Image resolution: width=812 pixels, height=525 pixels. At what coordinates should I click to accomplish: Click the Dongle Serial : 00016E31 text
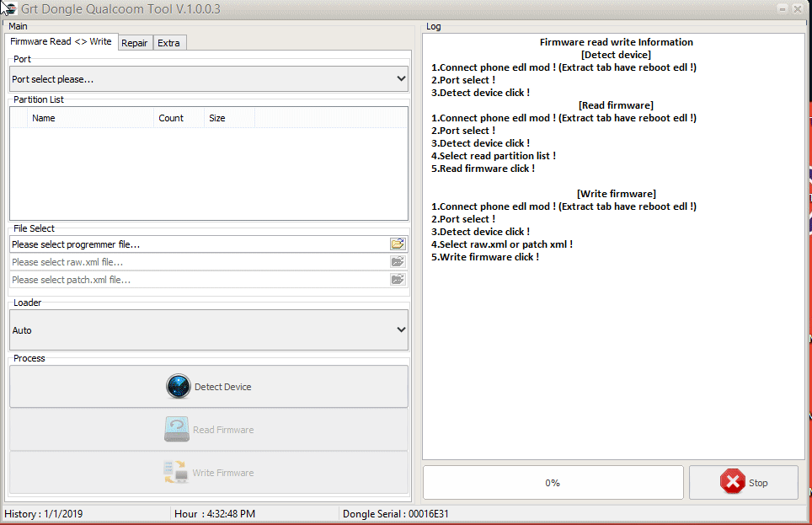click(x=396, y=513)
